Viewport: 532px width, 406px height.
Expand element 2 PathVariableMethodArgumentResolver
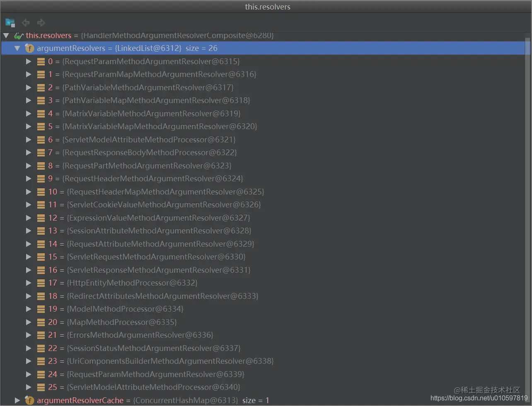(x=29, y=87)
